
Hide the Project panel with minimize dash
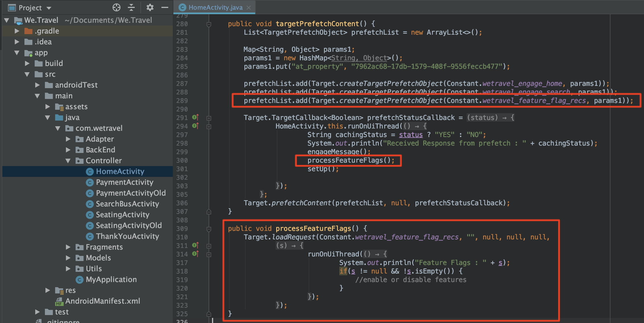(x=165, y=7)
